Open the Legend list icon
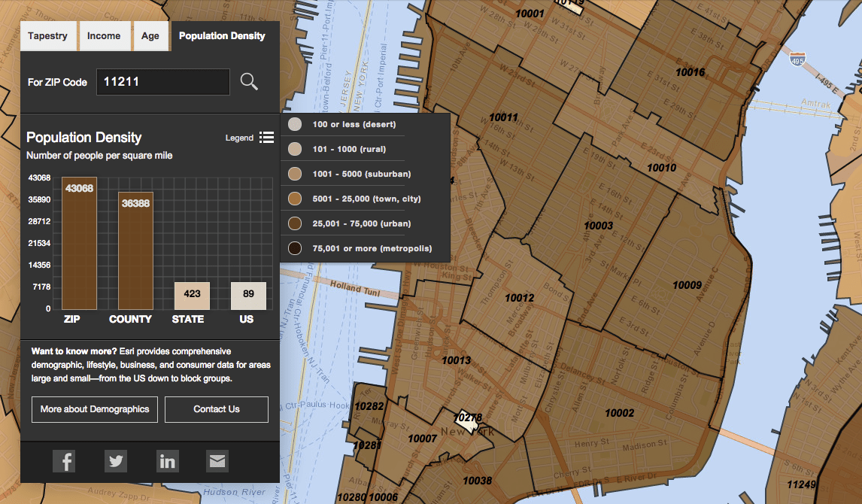The height and width of the screenshot is (504, 862). click(x=267, y=137)
